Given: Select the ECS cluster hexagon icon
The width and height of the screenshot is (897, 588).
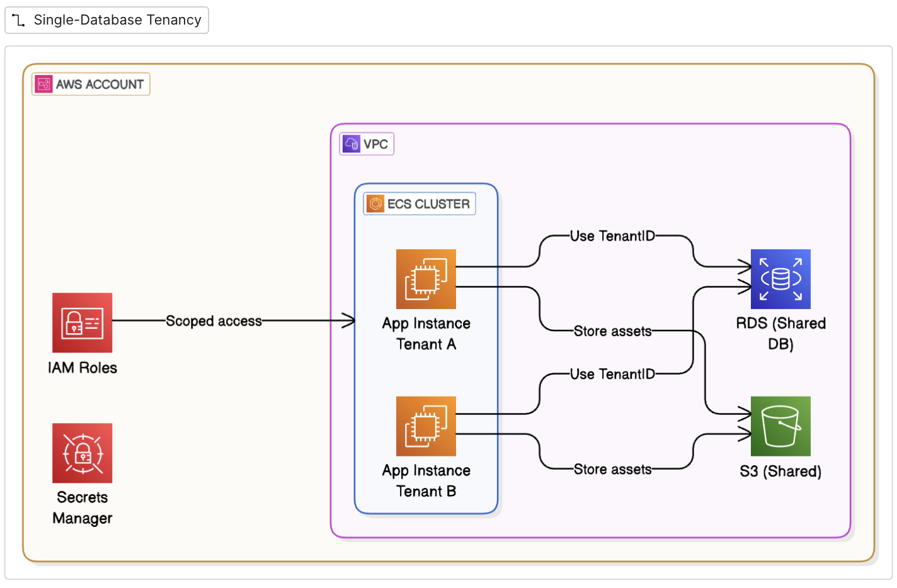Looking at the screenshot, I should pyautogui.click(x=375, y=204).
